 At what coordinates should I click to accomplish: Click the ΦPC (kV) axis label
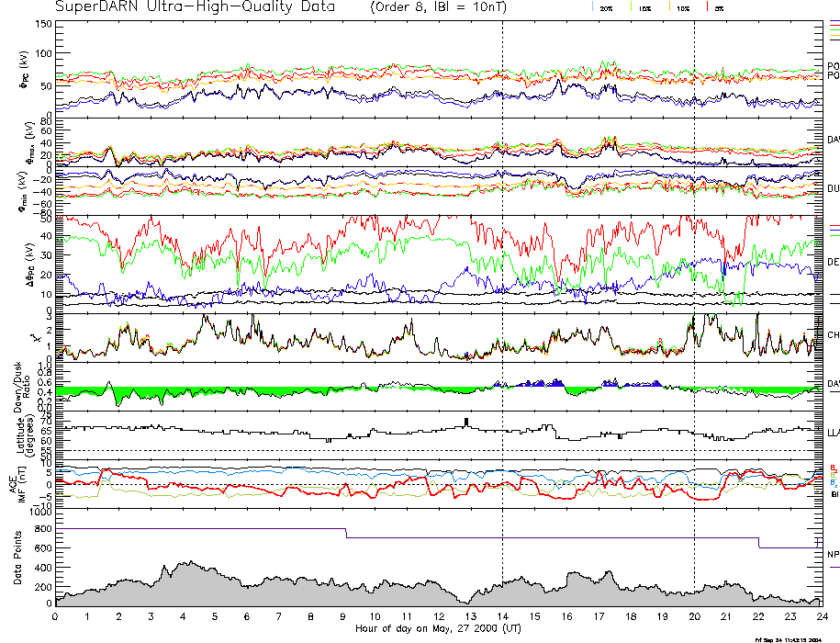coord(27,71)
